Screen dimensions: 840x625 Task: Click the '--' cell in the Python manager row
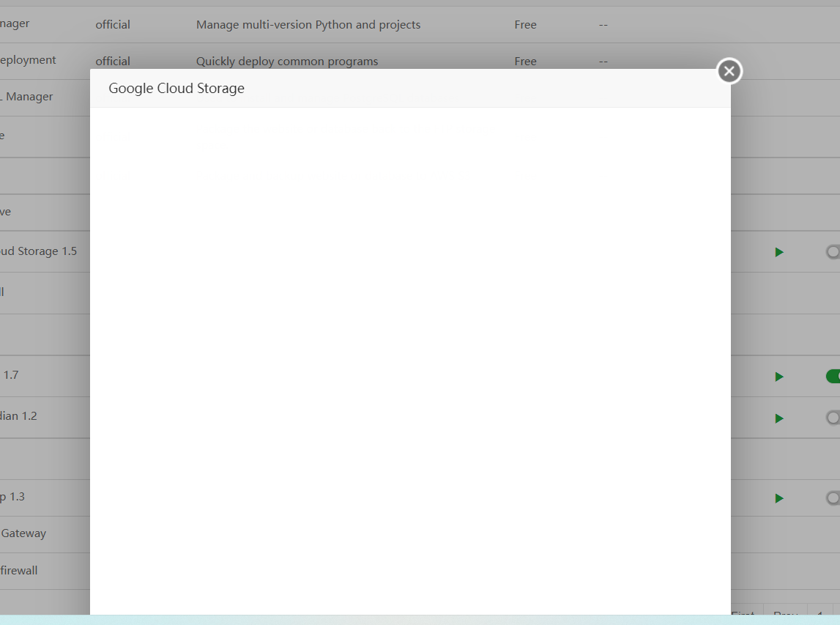(x=603, y=25)
